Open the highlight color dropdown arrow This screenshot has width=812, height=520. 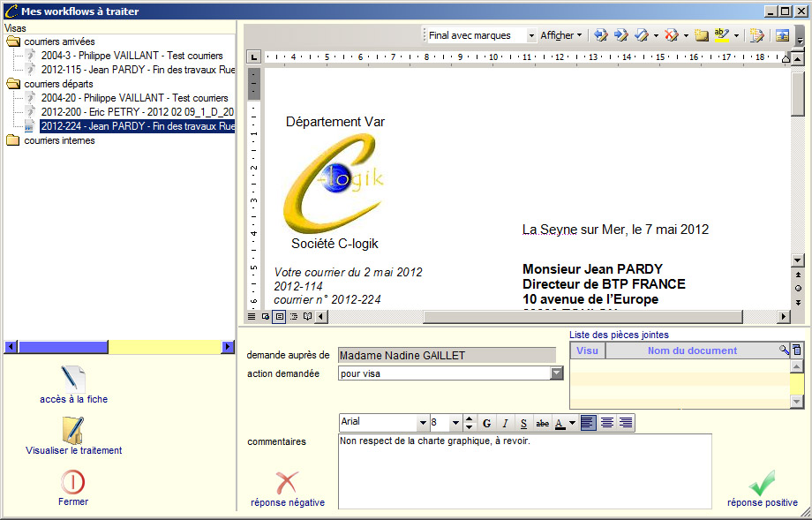tap(736, 36)
